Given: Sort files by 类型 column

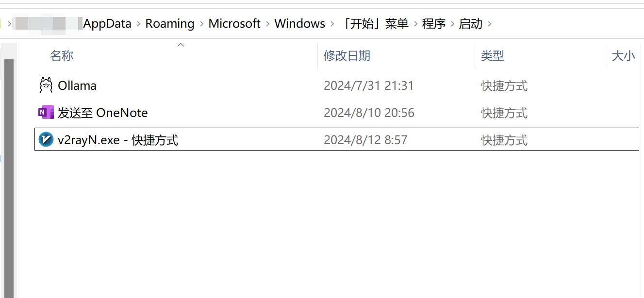Looking at the screenshot, I should tap(492, 55).
